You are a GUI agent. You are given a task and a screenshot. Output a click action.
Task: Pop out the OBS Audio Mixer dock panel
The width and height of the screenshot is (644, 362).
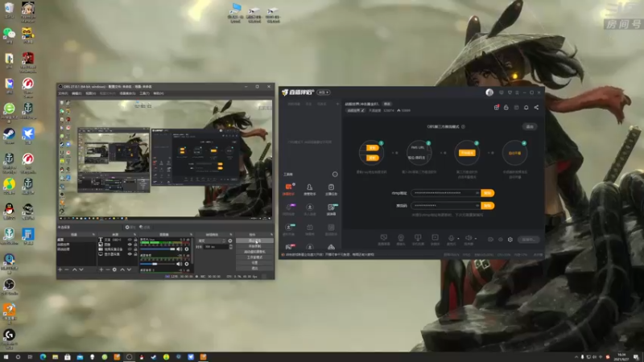click(x=191, y=234)
